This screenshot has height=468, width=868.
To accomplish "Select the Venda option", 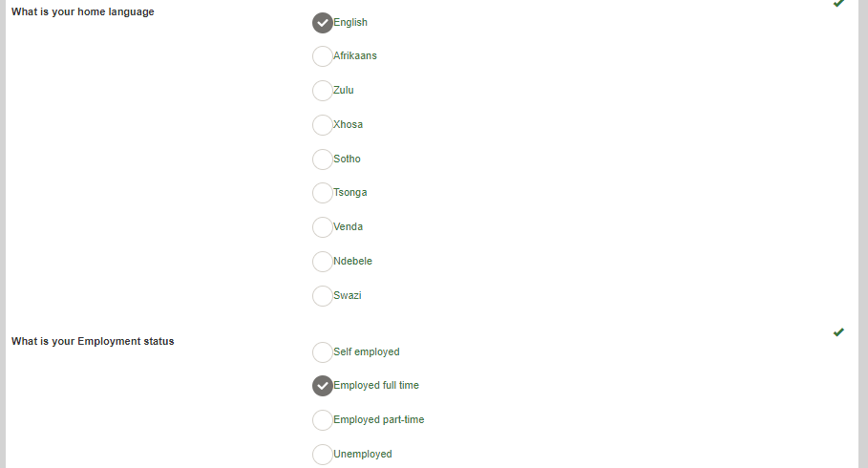I will click(x=322, y=227).
